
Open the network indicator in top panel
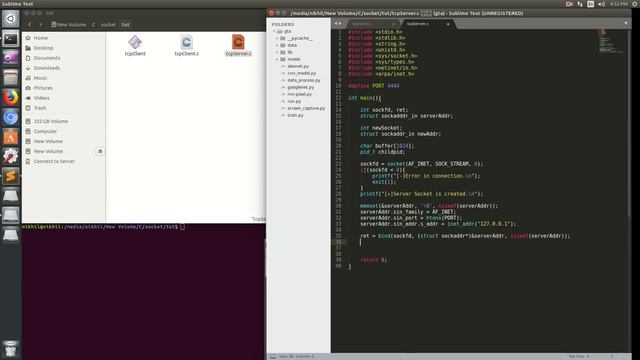point(580,4)
